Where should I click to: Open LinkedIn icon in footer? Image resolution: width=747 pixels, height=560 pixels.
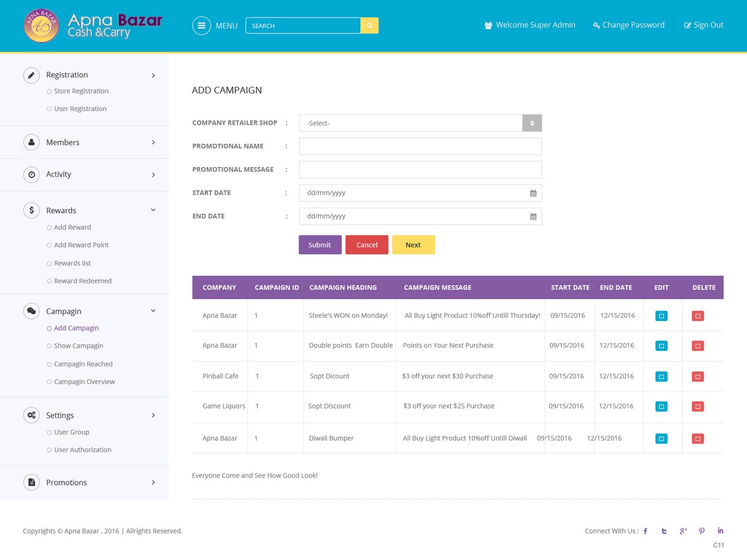tap(720, 531)
